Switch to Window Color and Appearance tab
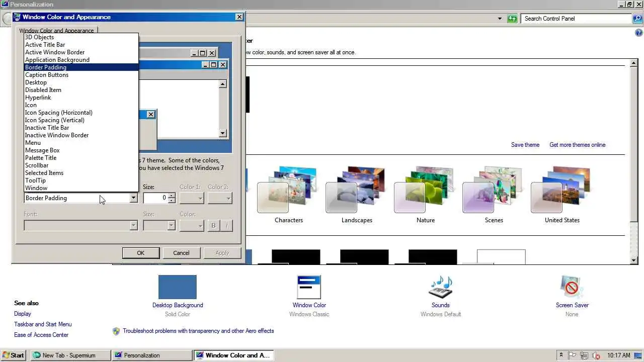The height and width of the screenshot is (362, 644). (56, 31)
